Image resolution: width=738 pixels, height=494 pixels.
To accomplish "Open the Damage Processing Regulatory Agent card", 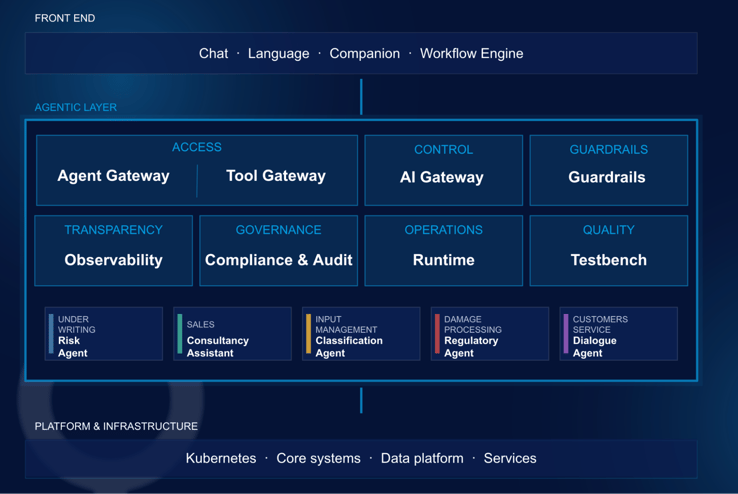I will pyautogui.click(x=490, y=334).
